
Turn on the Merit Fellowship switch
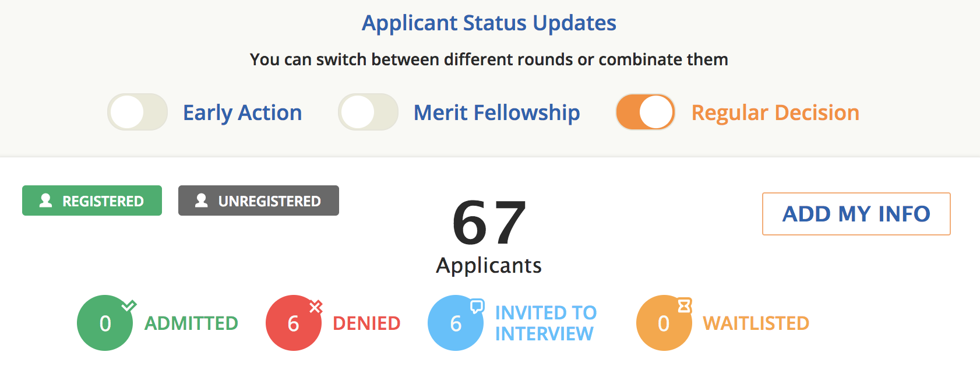coord(368,112)
